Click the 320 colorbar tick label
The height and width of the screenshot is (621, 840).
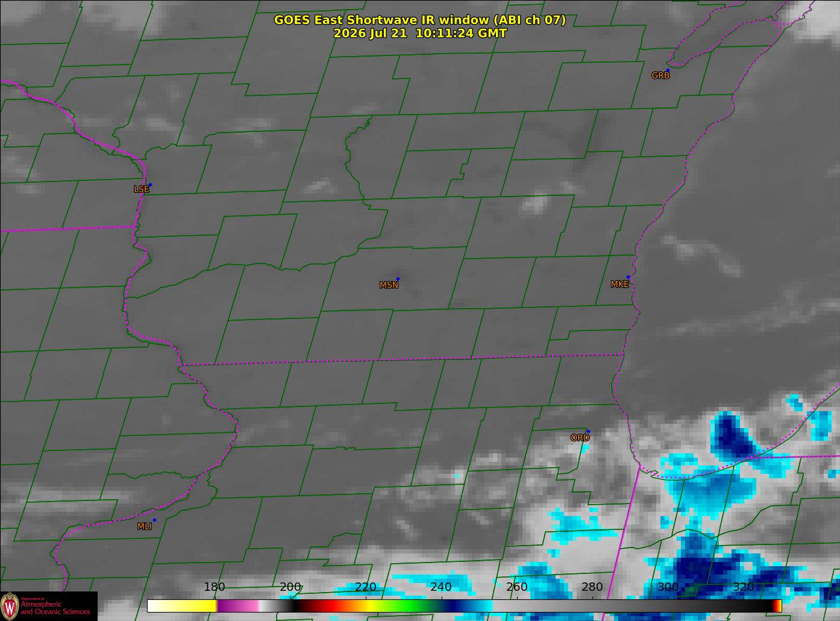pos(744,587)
